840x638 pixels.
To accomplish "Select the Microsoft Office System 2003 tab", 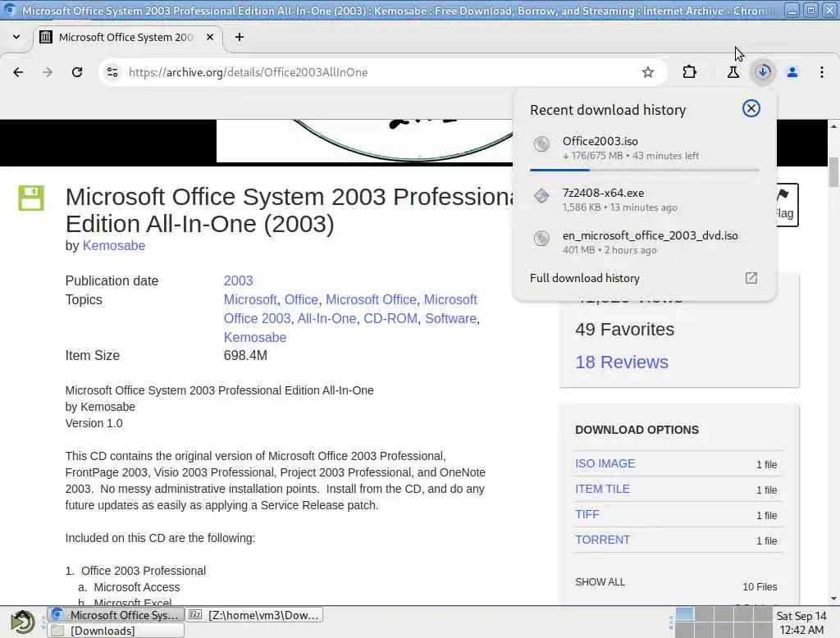I will (x=127, y=37).
